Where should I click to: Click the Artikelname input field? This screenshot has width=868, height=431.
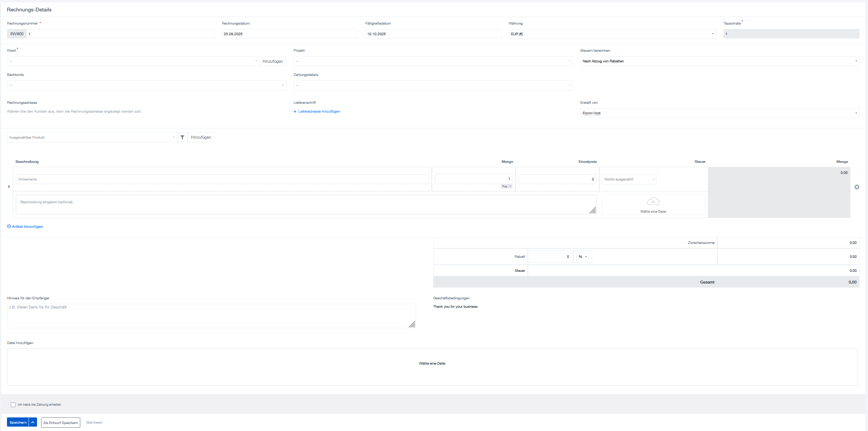[222, 179]
